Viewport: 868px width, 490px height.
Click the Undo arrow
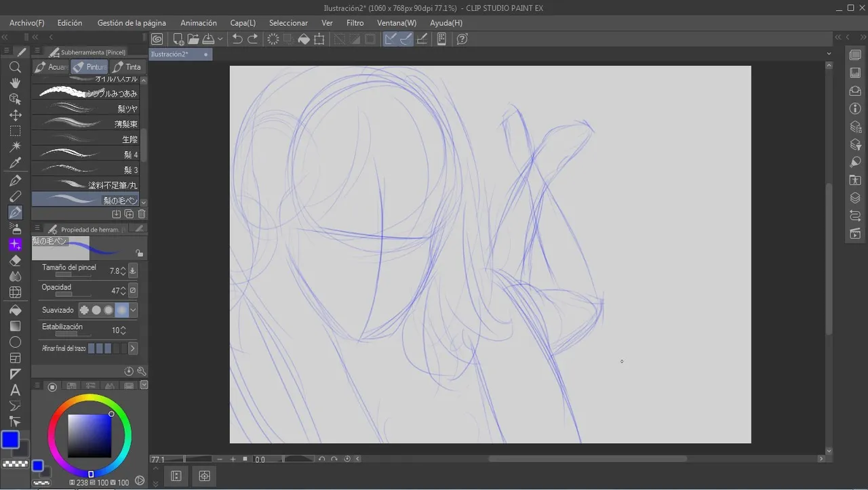pyautogui.click(x=237, y=39)
